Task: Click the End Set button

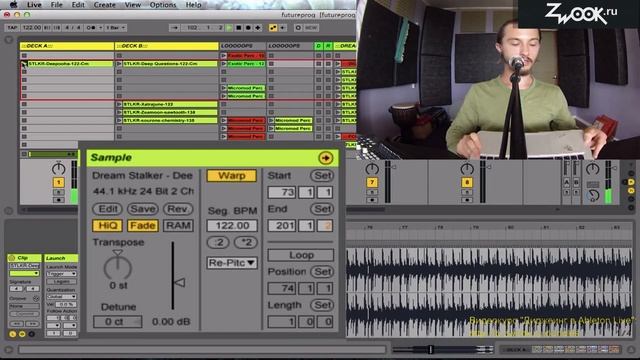Action: coord(322,209)
